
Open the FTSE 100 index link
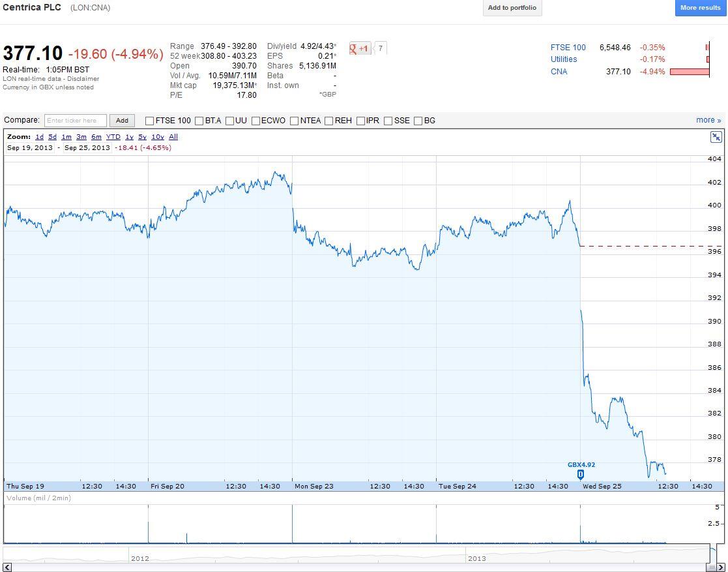pyautogui.click(x=568, y=48)
